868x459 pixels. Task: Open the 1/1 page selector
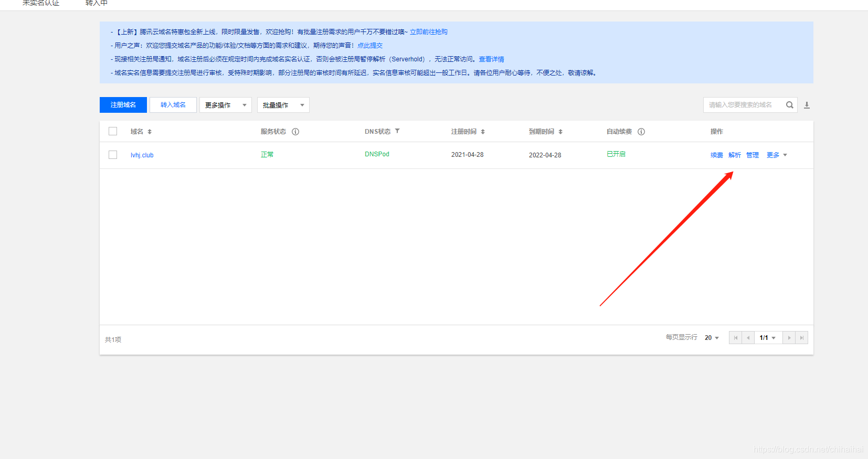pos(768,338)
